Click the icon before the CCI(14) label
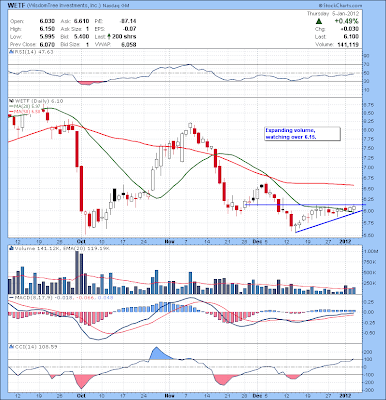 pyautogui.click(x=11, y=347)
